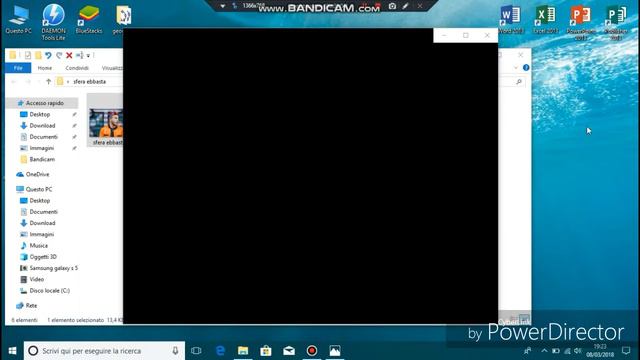Viewport: 640px width, 360px height.
Task: Click search magnifier in Explorer
Action: (x=519, y=82)
